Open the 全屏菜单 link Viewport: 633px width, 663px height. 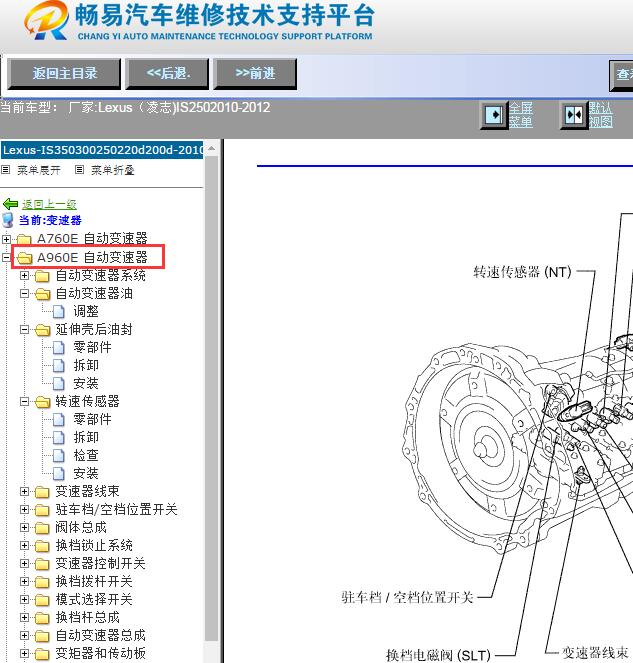tap(521, 115)
